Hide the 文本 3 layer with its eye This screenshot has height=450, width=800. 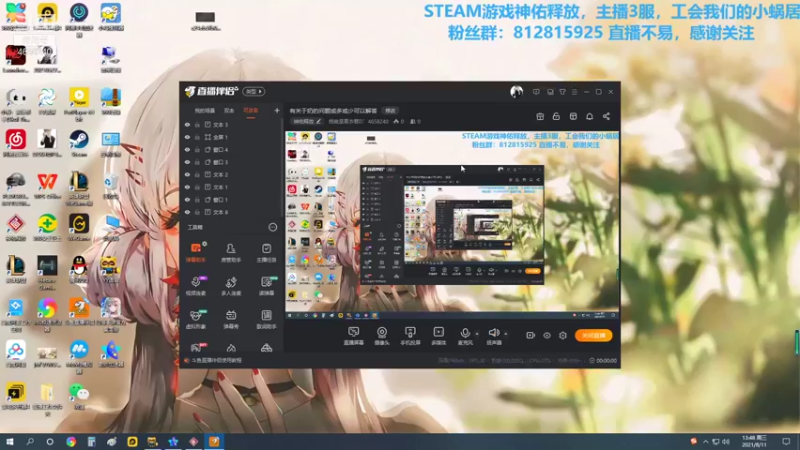pos(187,124)
